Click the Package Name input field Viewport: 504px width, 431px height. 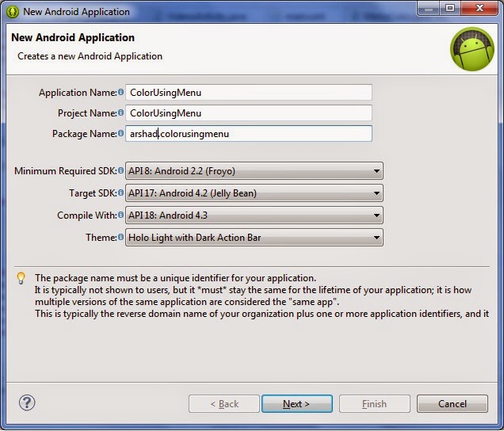pos(248,134)
